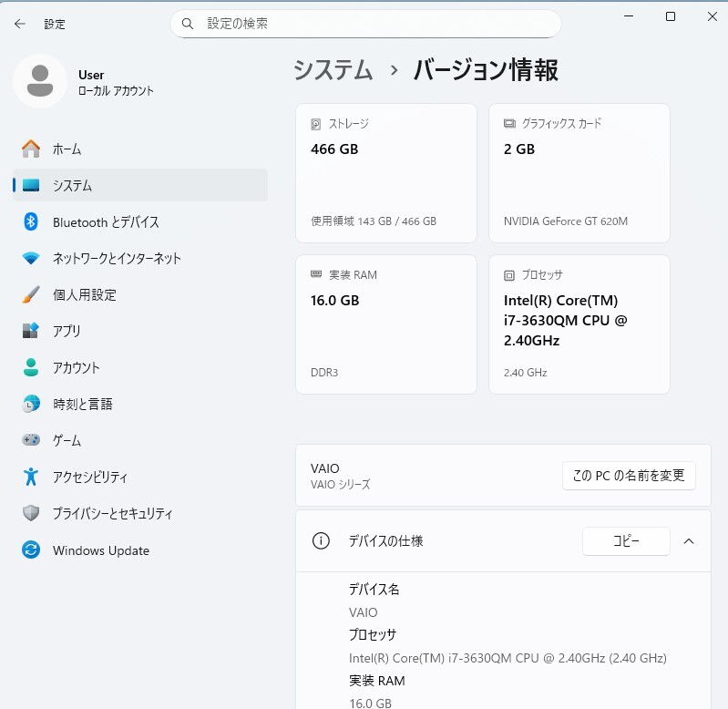Click the info icon beside デバイスの仕様
Viewport: 728px width, 709px height.
coord(321,541)
